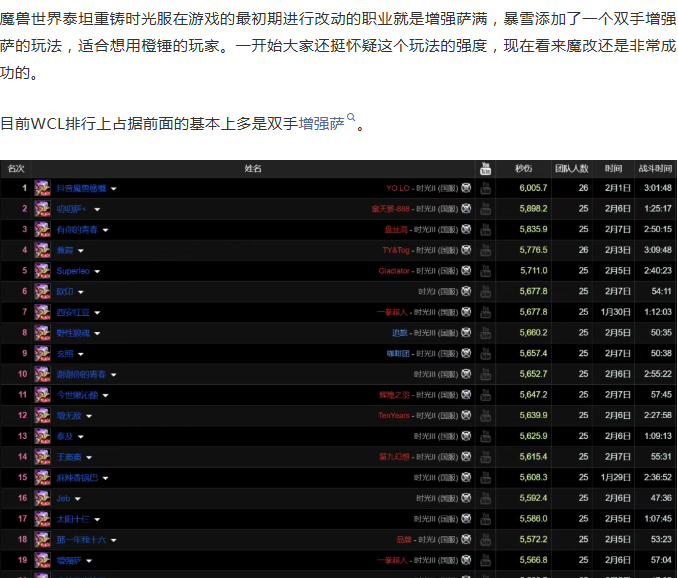
Task: Click the 团队人数 column header
Action: pyautogui.click(x=571, y=168)
